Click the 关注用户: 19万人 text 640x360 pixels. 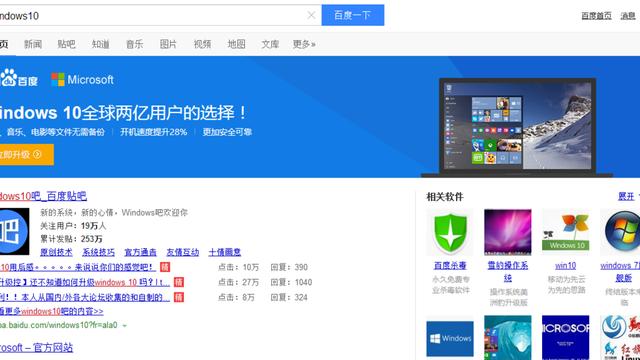pos(73,226)
